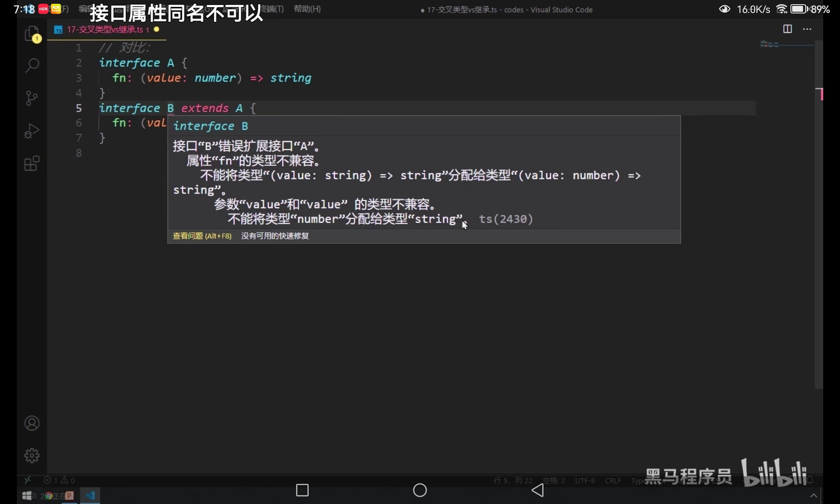Click VS Code icon in taskbar
Viewport: 840px width, 504px height.
click(x=90, y=496)
